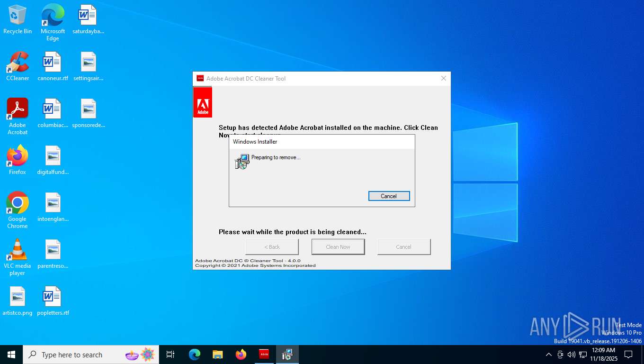Click the < Back button

272,247
